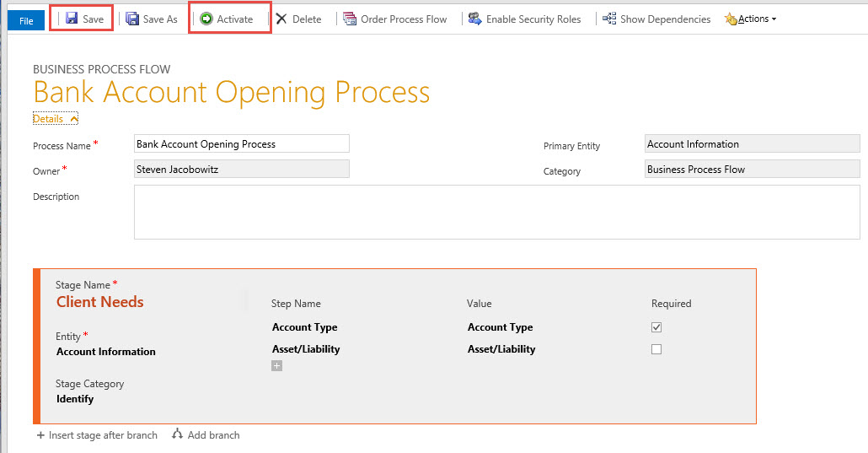Click the green Activate arrow icon

206,19
